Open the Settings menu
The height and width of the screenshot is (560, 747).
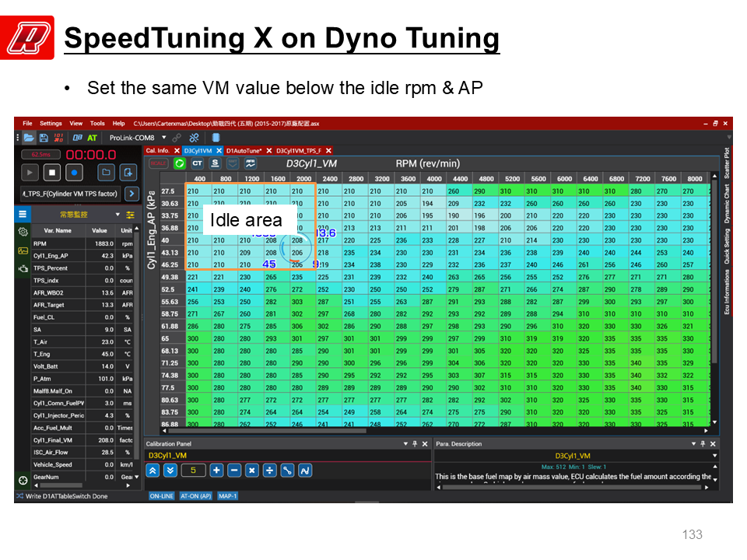pos(51,124)
